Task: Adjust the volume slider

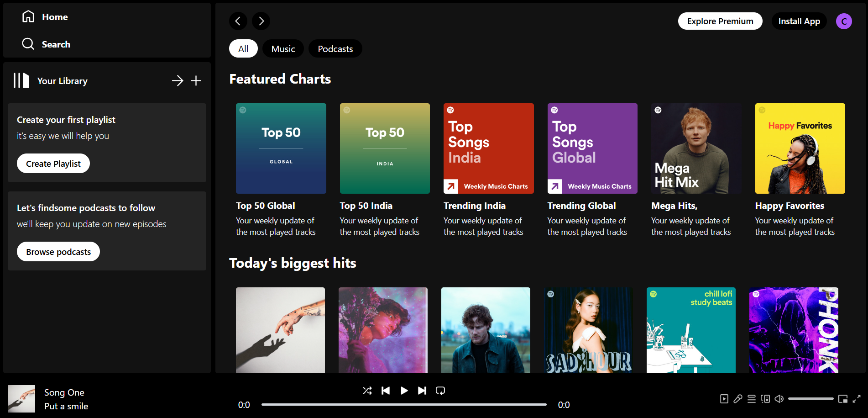Action: (810, 399)
